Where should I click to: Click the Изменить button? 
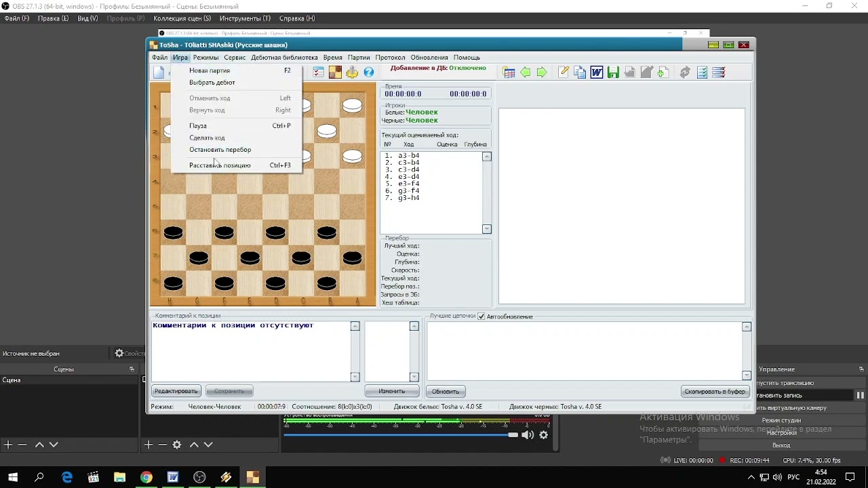coord(391,391)
